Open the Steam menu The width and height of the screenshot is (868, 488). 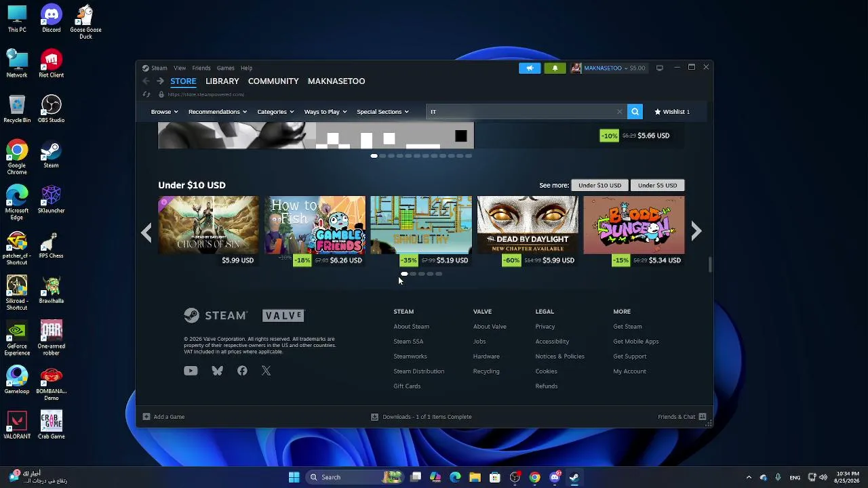pyautogui.click(x=159, y=68)
